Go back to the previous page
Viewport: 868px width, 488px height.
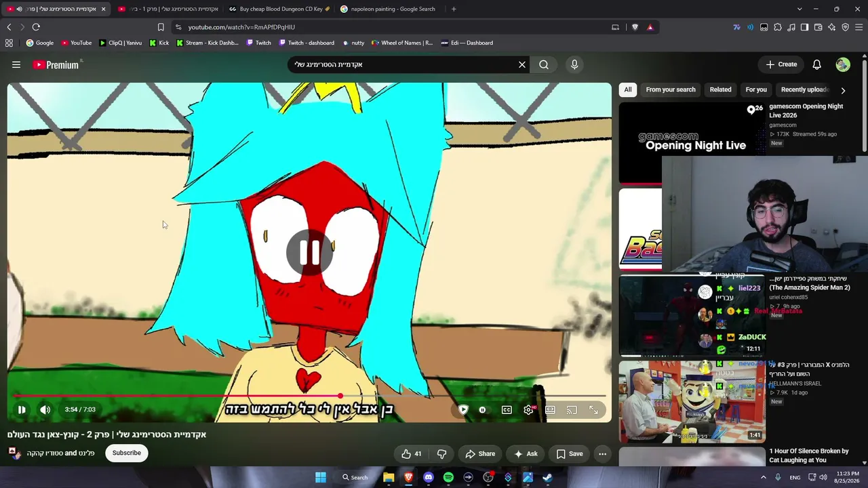click(9, 27)
